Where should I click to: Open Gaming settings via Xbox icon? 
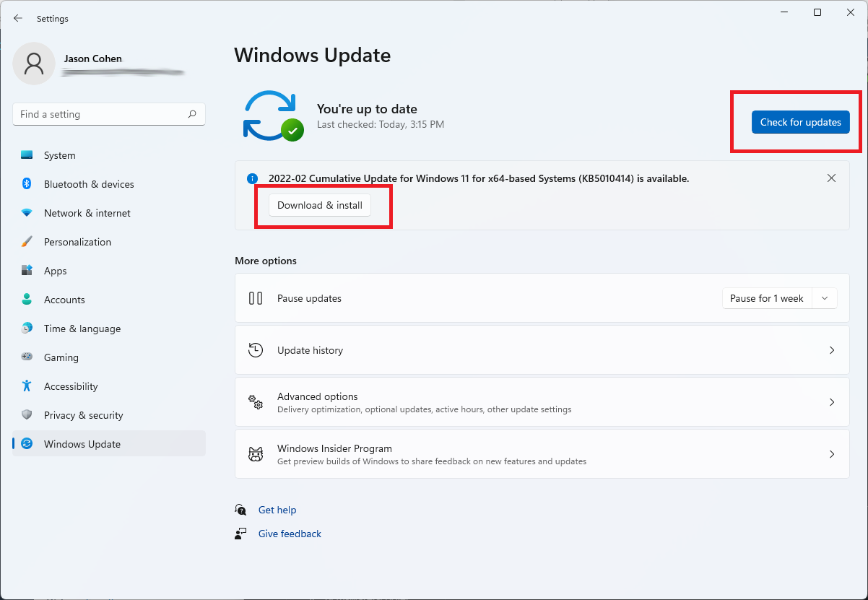pos(27,357)
